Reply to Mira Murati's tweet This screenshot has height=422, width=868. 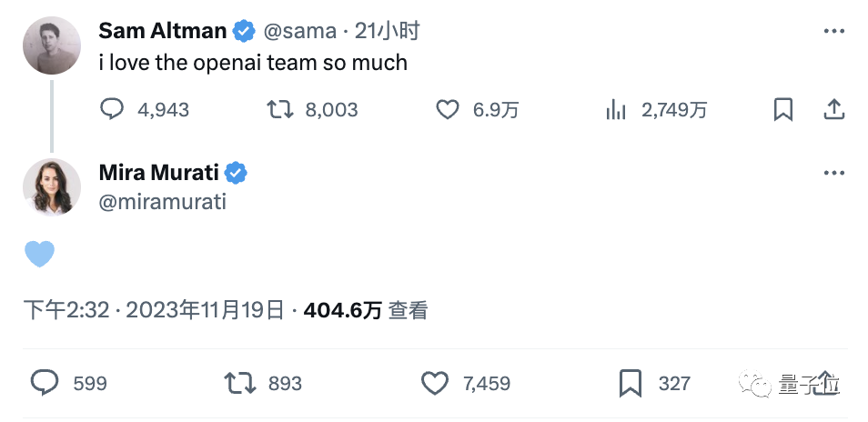click(45, 383)
